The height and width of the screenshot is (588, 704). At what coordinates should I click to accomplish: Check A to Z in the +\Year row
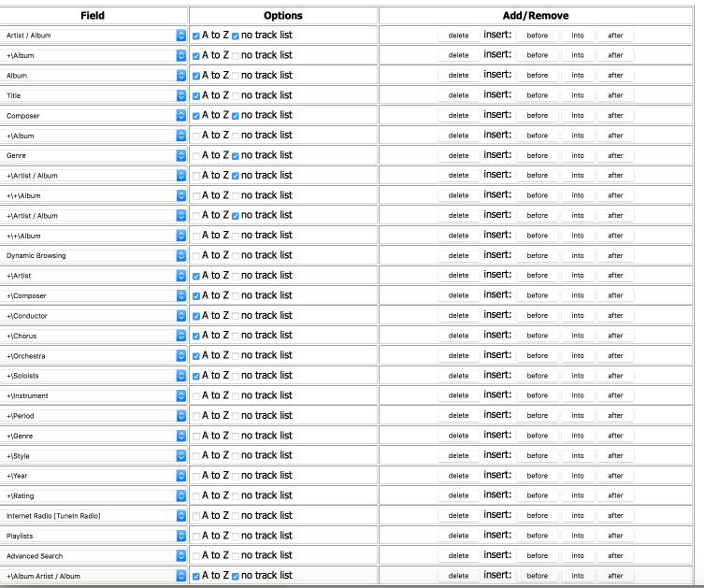tap(196, 476)
